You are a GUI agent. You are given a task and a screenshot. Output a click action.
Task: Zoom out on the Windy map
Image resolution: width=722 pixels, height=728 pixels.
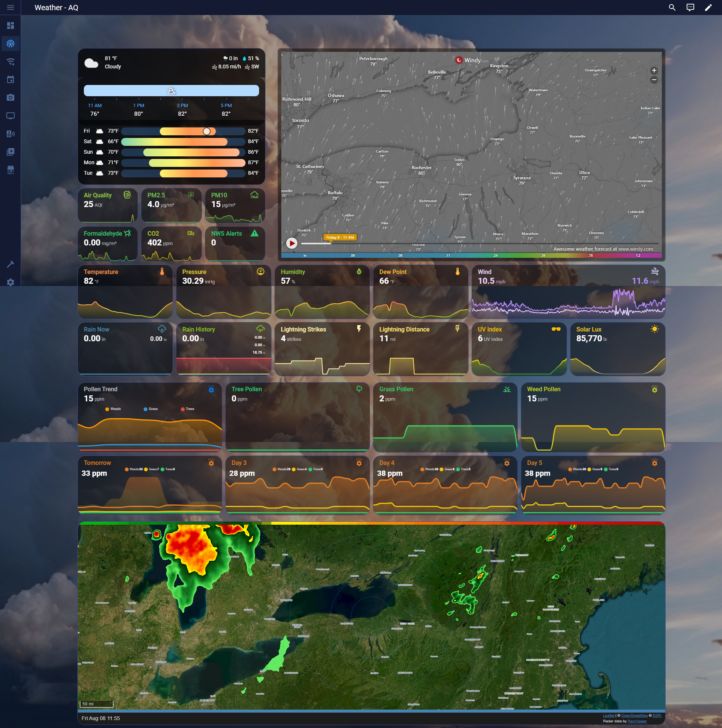654,80
